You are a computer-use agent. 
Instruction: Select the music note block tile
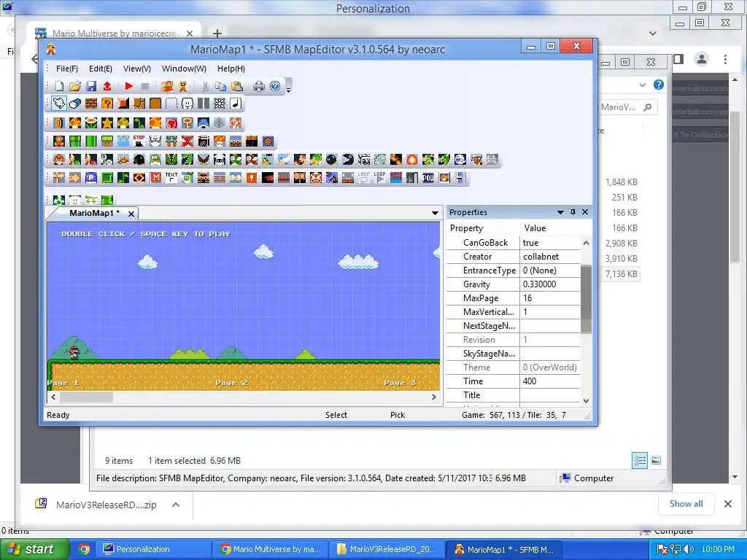coord(236,104)
